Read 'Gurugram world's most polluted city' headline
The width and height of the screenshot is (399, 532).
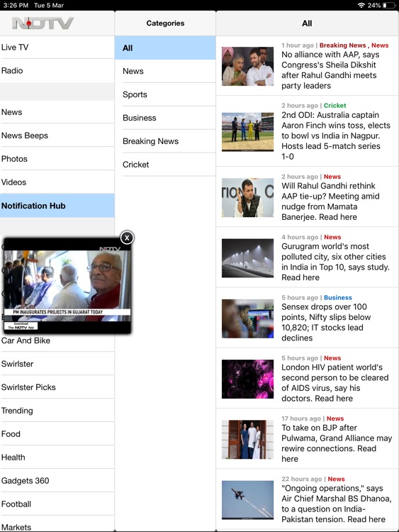tap(335, 262)
